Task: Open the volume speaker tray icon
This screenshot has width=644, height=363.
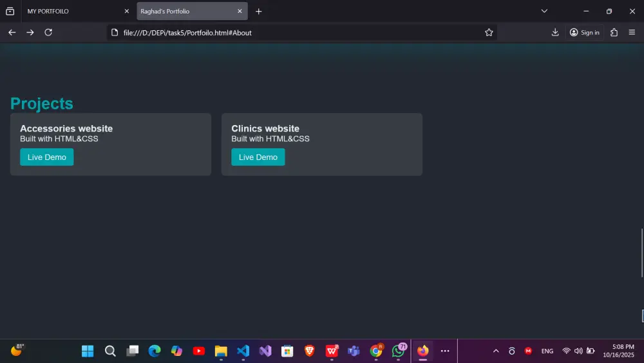Action: [x=578, y=351]
